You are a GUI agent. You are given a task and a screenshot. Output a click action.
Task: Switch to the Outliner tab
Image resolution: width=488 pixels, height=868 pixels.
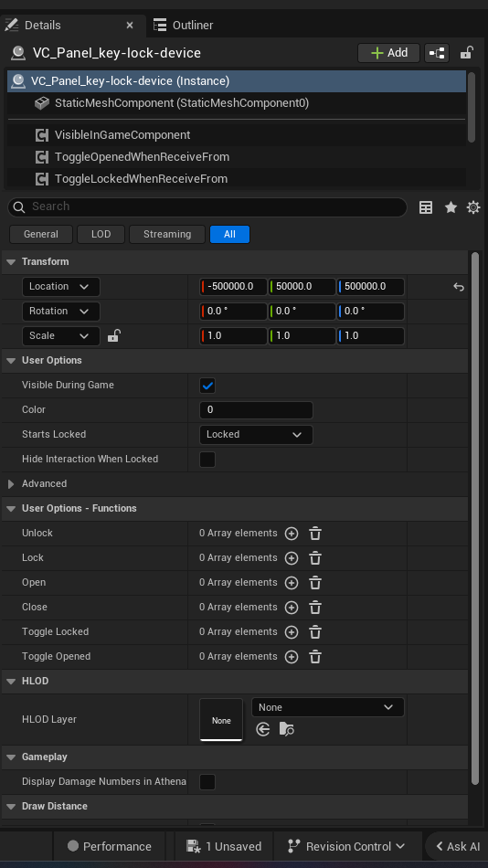tap(184, 25)
